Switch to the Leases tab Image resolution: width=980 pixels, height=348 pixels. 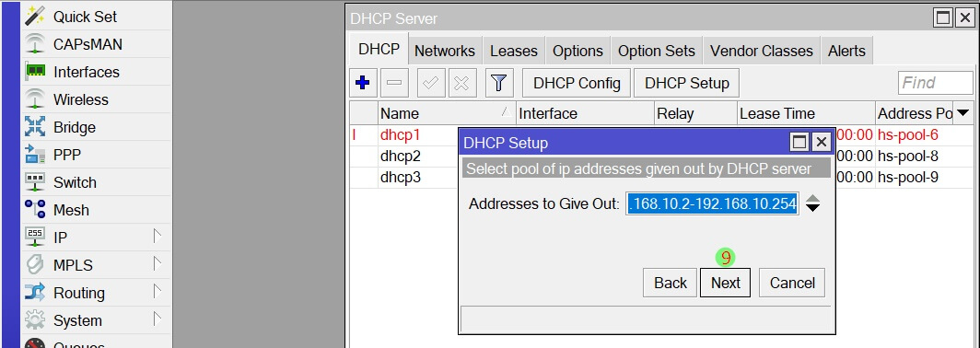[514, 52]
